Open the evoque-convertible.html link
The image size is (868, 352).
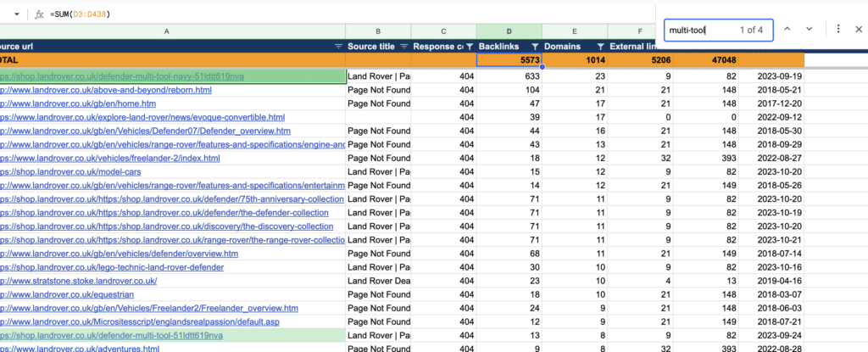(x=142, y=117)
